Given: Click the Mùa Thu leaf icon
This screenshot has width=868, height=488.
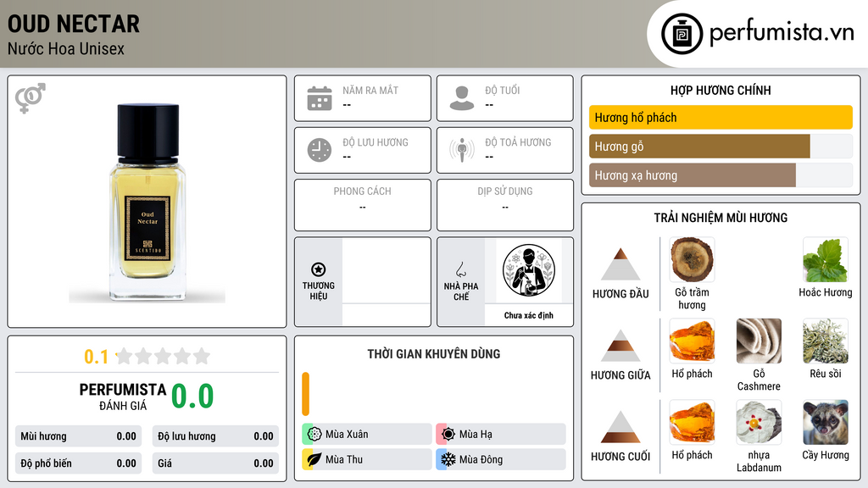Looking at the screenshot, I should pos(314,459).
